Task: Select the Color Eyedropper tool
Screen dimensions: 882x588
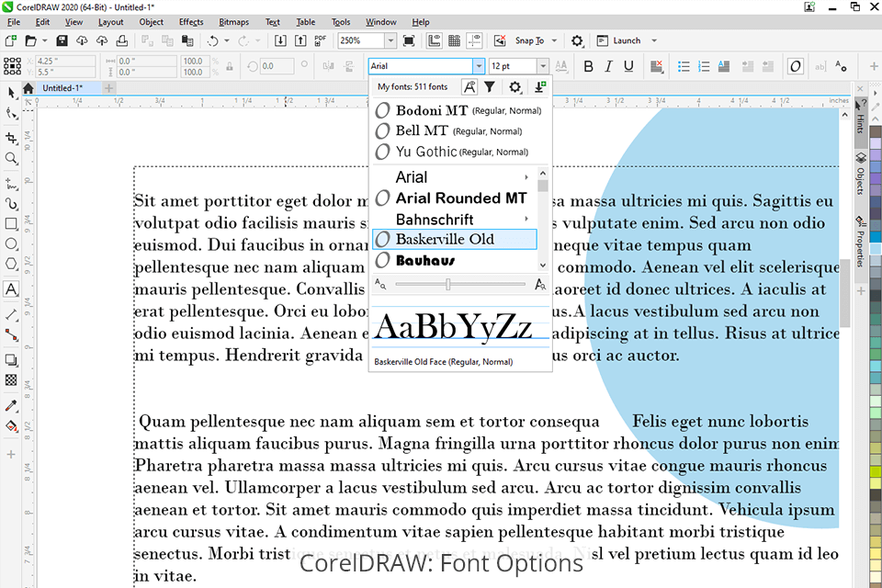Action: 11,405
